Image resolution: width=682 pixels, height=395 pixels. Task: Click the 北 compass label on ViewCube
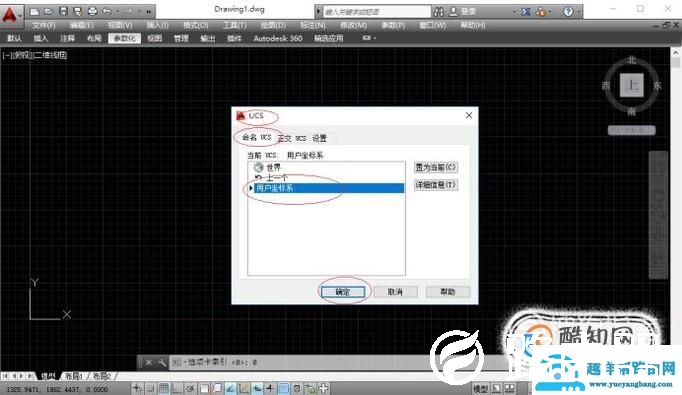[x=632, y=60]
